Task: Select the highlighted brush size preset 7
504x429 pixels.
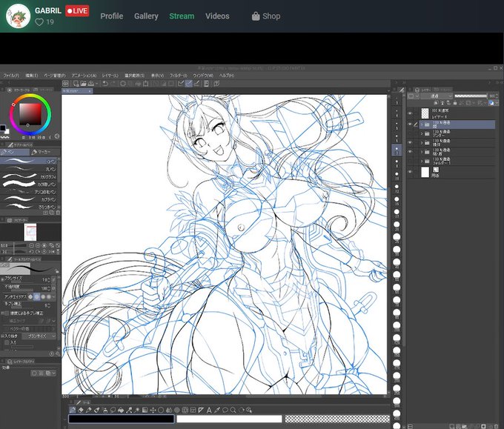Action: (x=397, y=150)
